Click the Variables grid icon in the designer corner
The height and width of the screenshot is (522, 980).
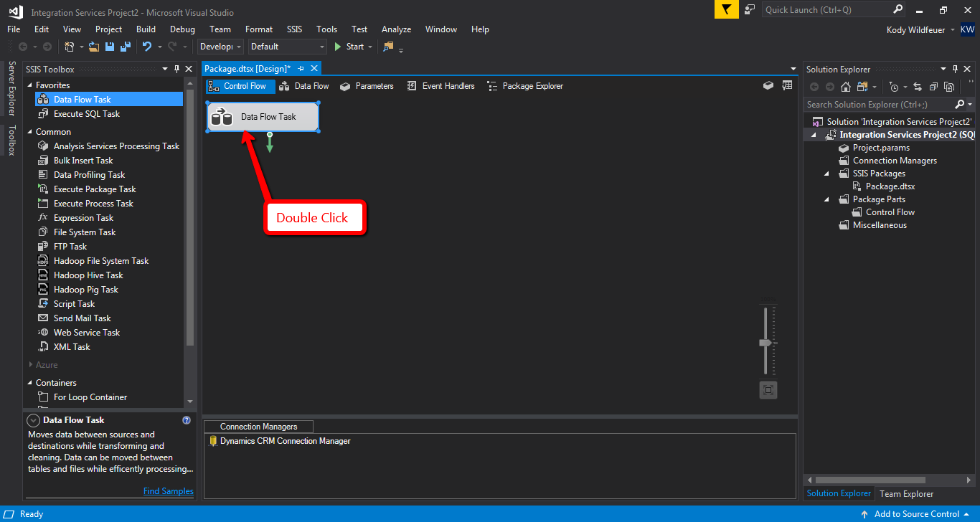pos(787,85)
